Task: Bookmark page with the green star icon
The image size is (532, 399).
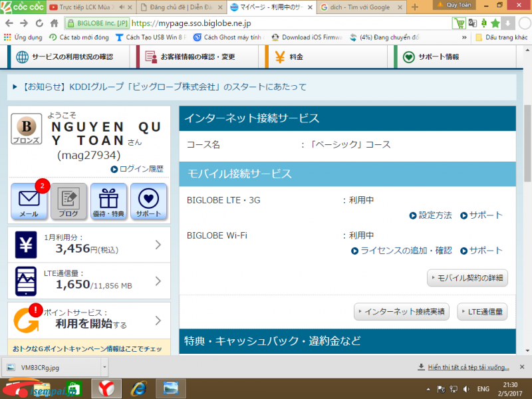Action: click(x=495, y=23)
